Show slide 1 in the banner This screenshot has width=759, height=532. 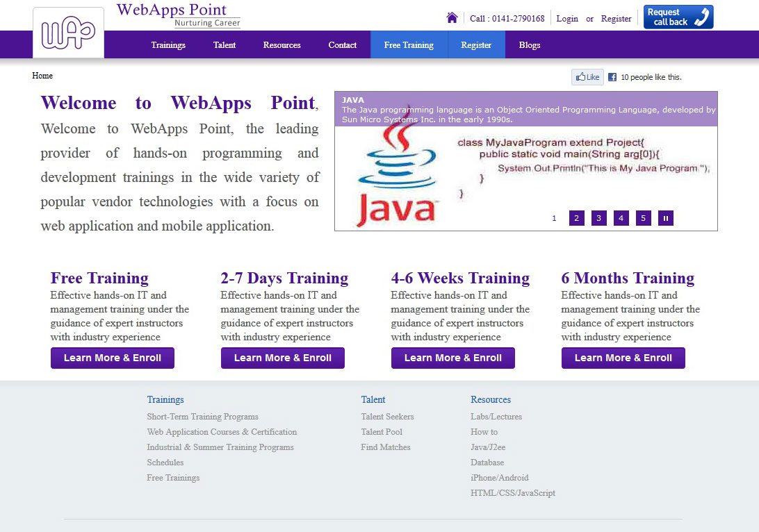554,218
